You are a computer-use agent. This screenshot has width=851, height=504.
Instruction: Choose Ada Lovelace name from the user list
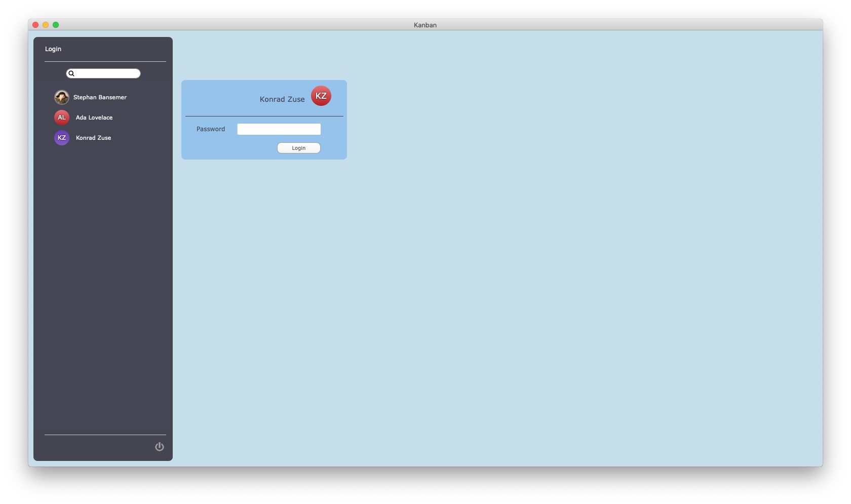[94, 118]
